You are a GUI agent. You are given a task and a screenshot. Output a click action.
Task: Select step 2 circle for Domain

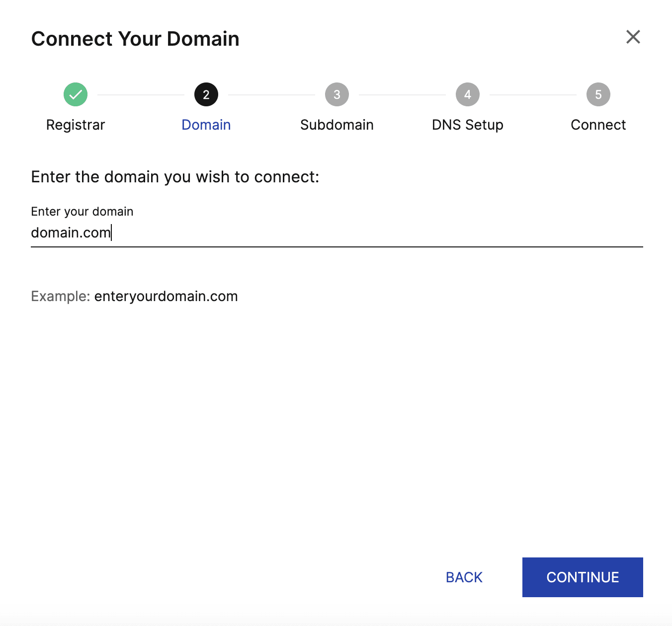206,94
